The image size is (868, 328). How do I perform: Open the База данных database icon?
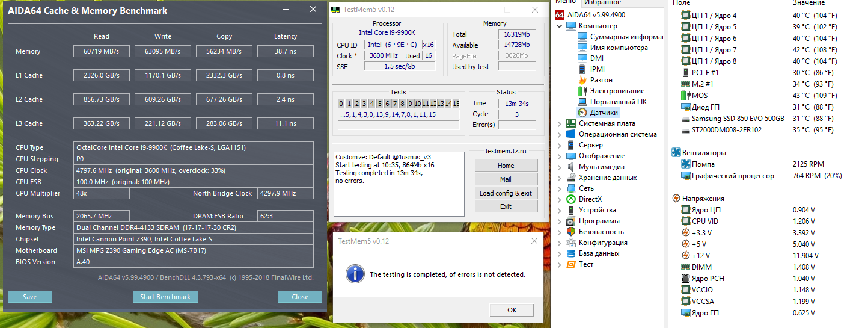(571, 253)
